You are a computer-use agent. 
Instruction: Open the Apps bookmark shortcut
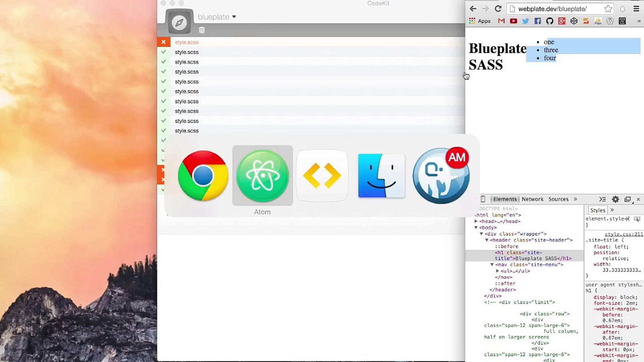pos(480,21)
